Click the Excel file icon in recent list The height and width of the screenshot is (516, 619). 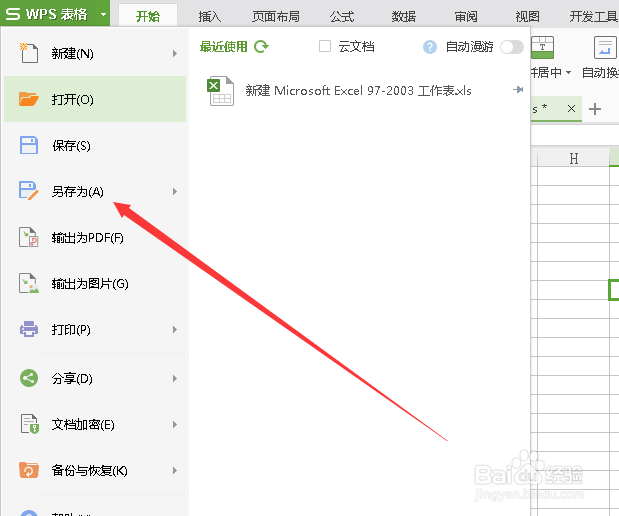click(220, 91)
